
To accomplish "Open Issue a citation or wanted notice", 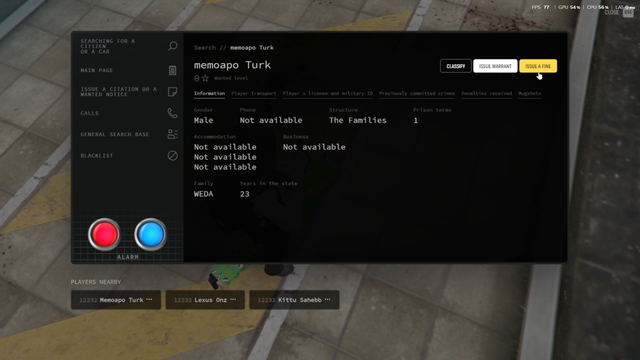I will click(118, 91).
